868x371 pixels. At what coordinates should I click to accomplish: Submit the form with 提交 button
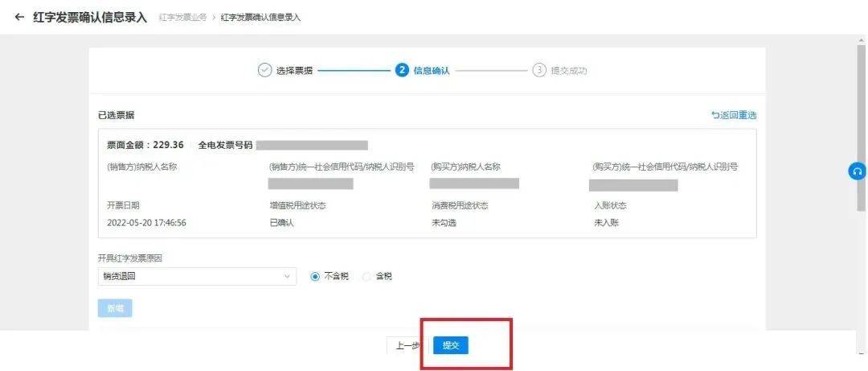point(451,345)
